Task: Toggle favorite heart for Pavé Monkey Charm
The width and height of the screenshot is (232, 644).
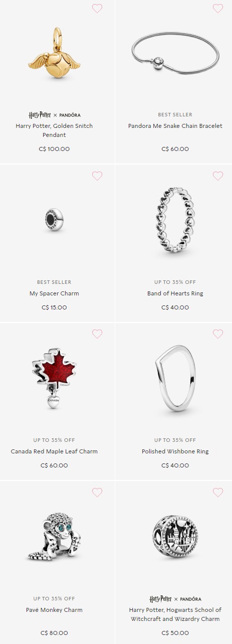Action: 97,493
